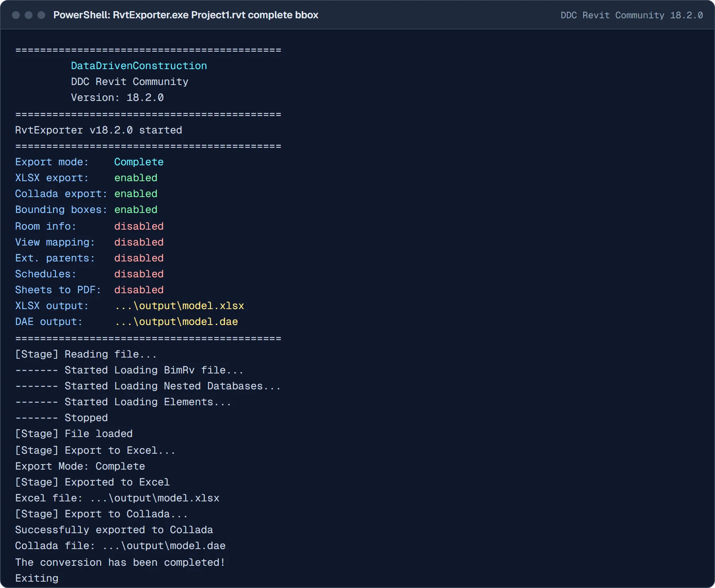Select the 'Export Mode: Complete' log line
The width and height of the screenshot is (715, 588).
click(80, 466)
